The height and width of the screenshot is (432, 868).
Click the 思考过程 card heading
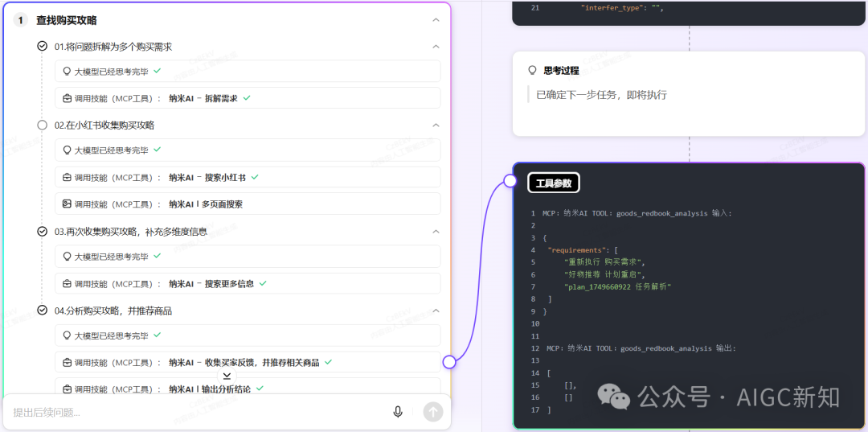point(561,70)
